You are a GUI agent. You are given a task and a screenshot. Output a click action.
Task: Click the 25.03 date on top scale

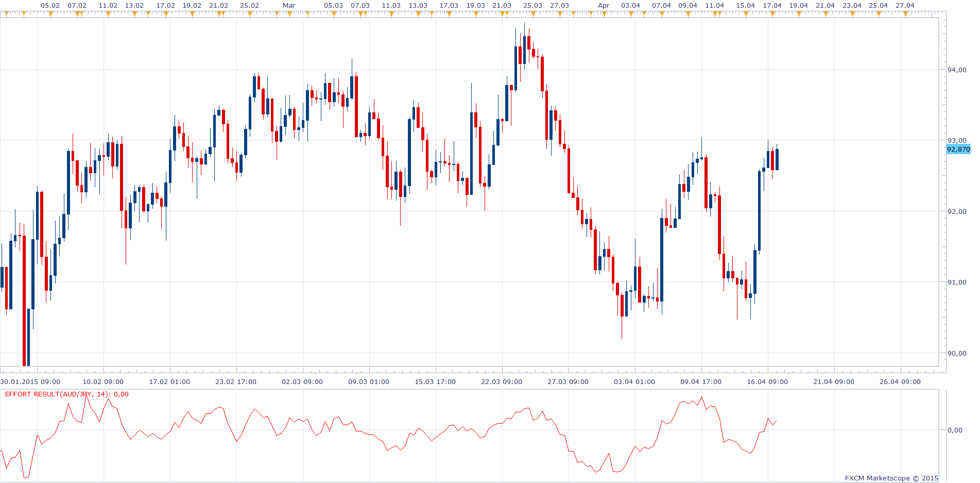(x=533, y=6)
